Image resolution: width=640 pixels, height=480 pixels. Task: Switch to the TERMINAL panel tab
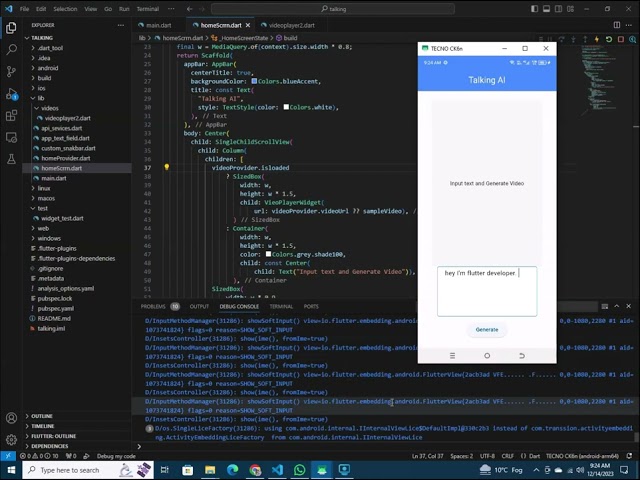280,306
